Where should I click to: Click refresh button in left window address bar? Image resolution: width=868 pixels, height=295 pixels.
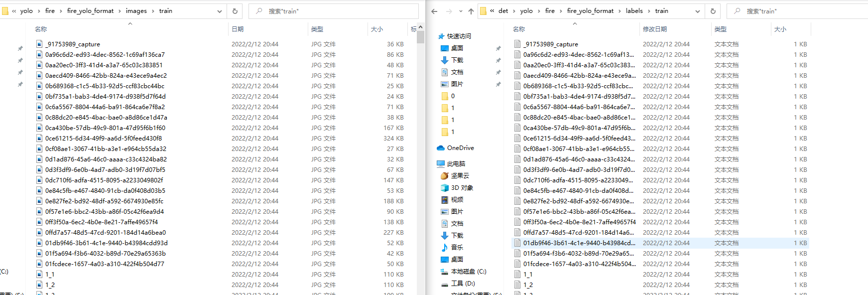tap(235, 11)
